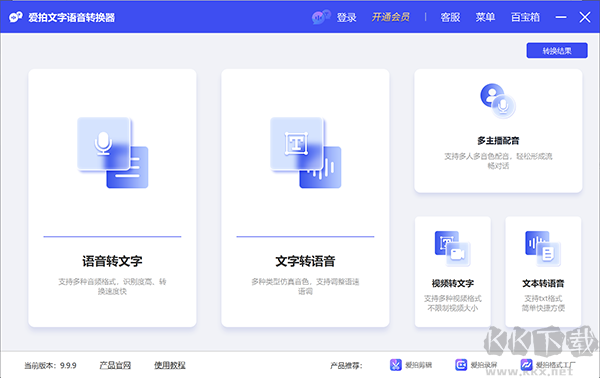This screenshot has width=600, height=378.
Task: Open the 客服 customer service menu
Action: click(x=450, y=17)
